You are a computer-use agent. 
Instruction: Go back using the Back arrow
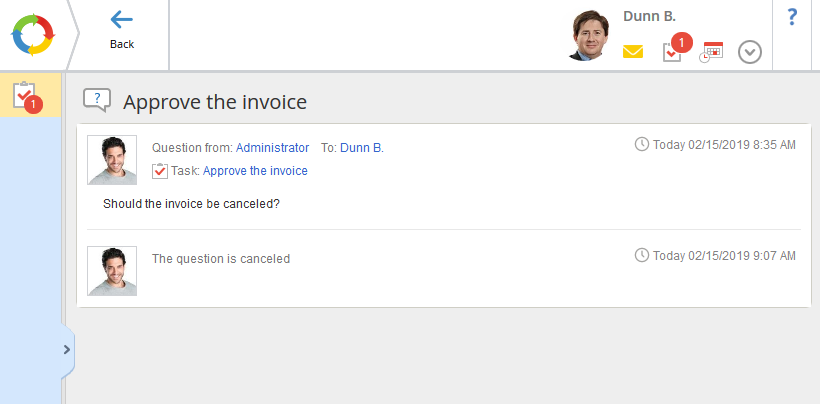click(x=122, y=29)
